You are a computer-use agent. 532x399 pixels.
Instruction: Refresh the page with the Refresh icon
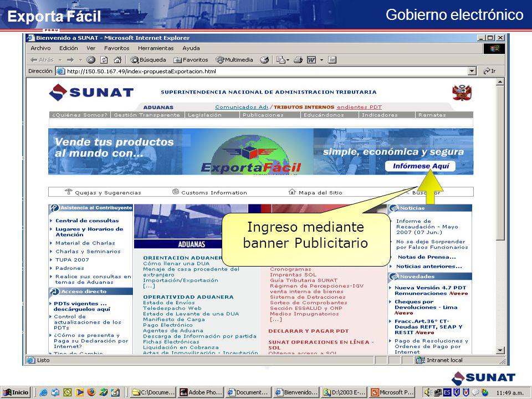click(104, 60)
